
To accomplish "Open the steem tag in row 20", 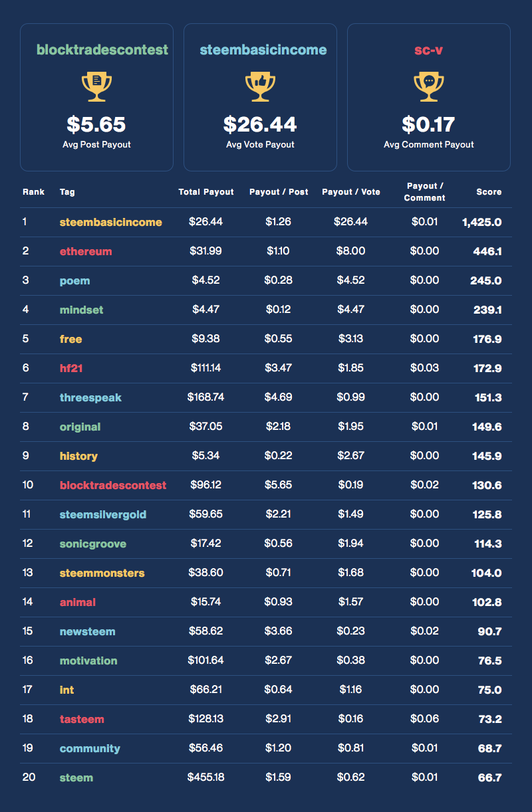I will (x=76, y=777).
